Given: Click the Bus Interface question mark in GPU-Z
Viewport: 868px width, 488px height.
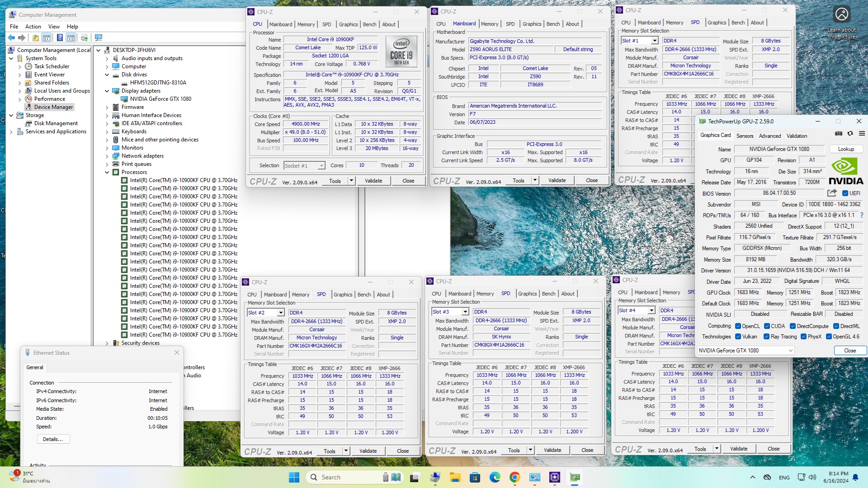Looking at the screenshot, I should click(862, 216).
